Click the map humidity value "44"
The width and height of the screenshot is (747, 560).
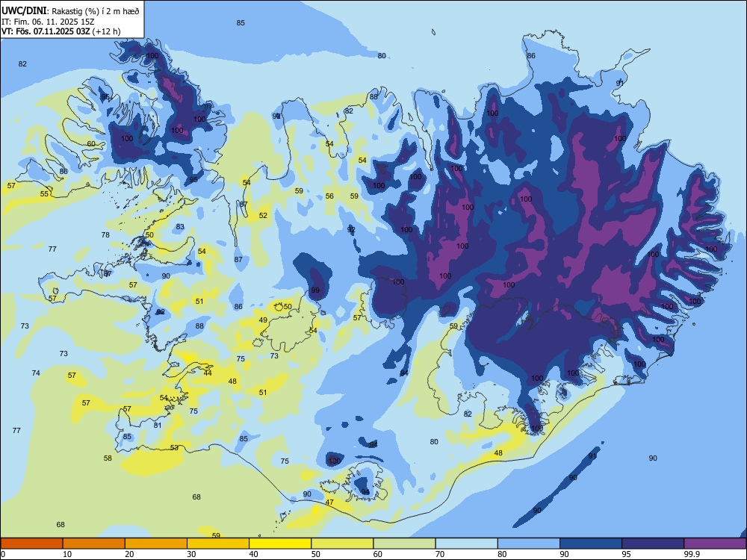208,373
